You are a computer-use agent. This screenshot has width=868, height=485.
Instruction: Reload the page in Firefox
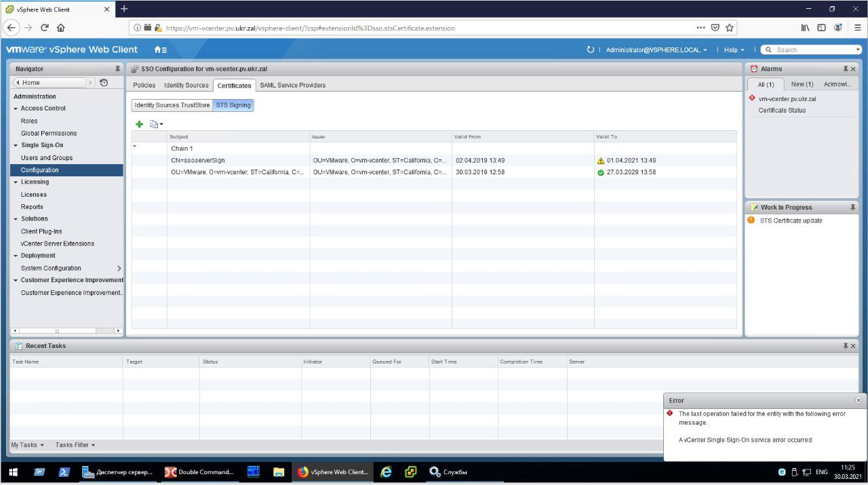(x=45, y=28)
